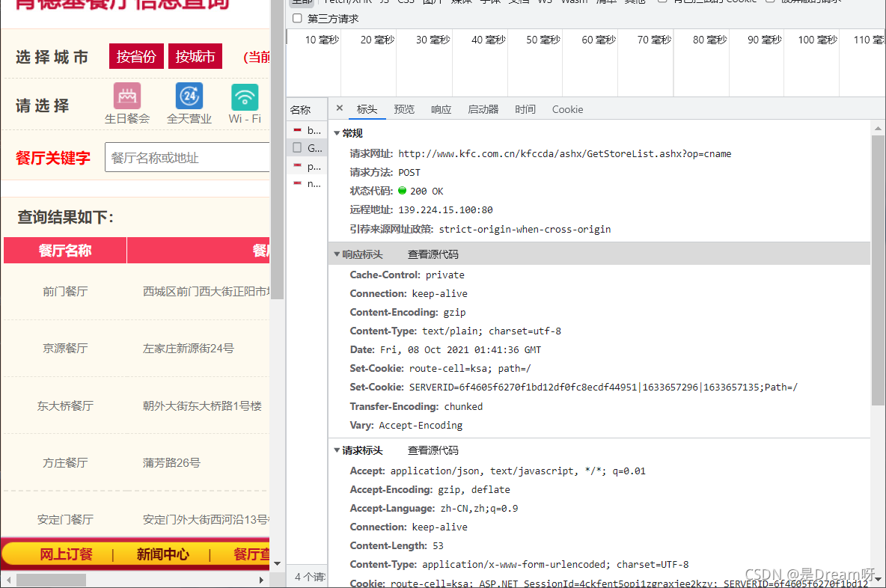Click the 100 毫秒 timeline marker
886x588 pixels.
817,40
